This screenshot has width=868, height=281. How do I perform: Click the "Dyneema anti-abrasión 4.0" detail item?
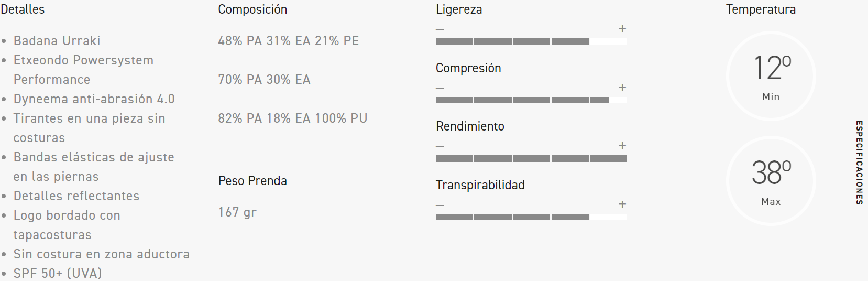coord(94,99)
